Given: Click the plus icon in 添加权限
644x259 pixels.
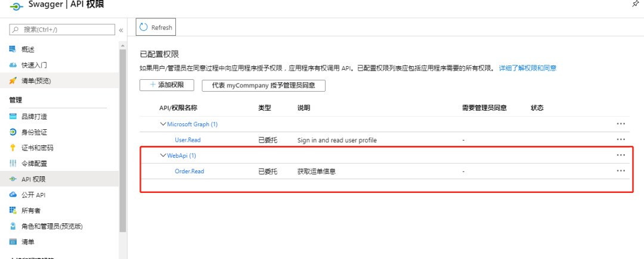Looking at the screenshot, I should click(153, 85).
